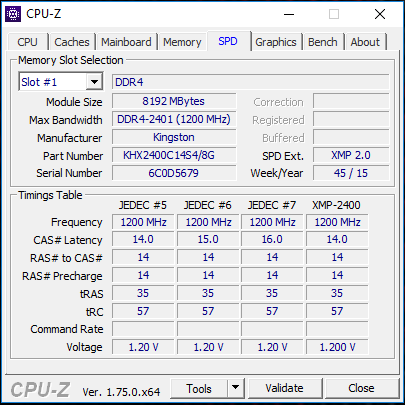Click the Part Number field KHX2400C14S4/8G
Viewport: 405px width, 405px height.
click(x=174, y=155)
